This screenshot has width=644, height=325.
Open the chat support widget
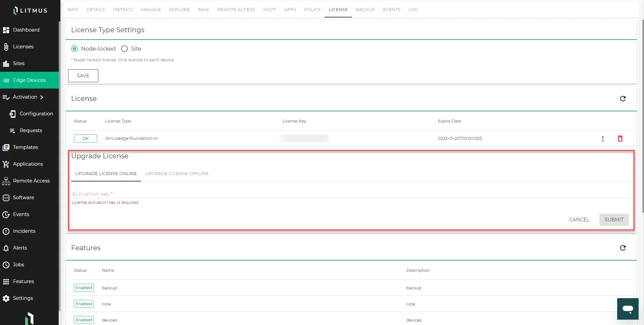[x=628, y=309]
